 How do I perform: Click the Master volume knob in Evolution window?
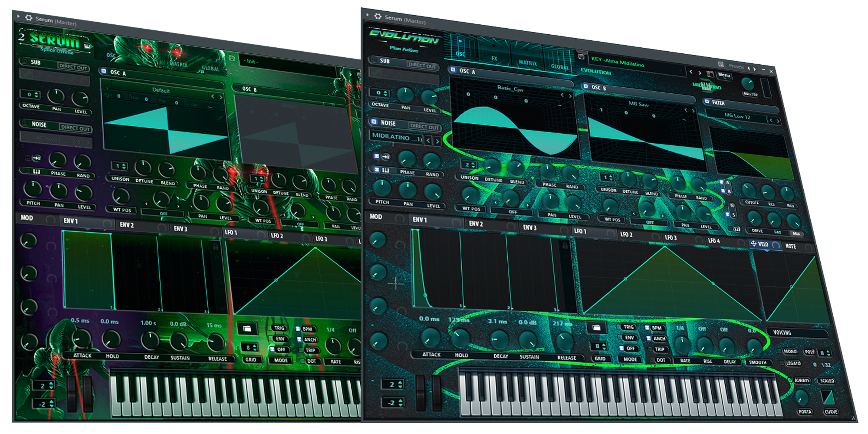(748, 84)
